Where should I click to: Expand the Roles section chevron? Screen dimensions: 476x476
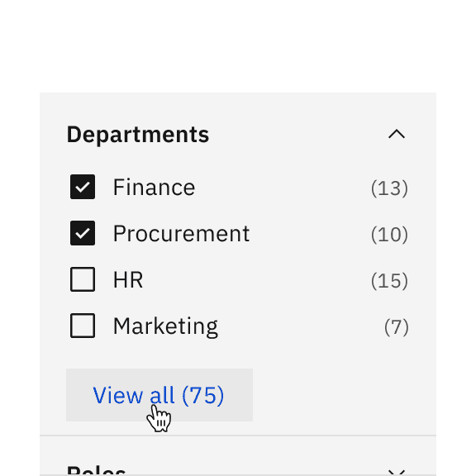[x=397, y=473]
